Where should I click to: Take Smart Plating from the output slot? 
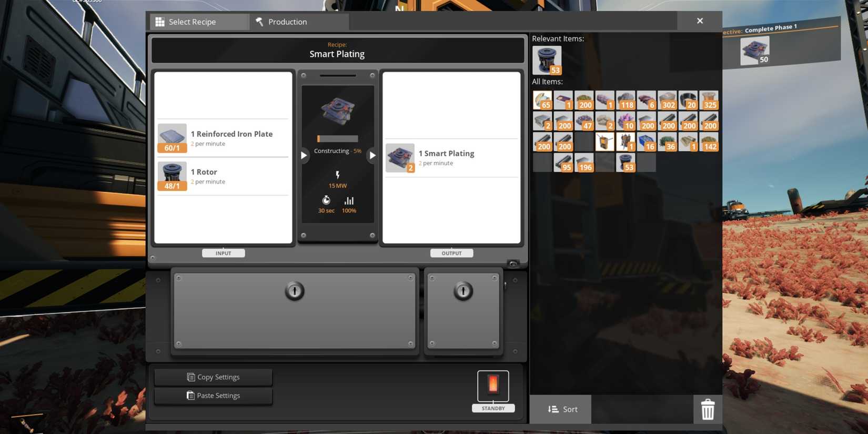(x=400, y=158)
